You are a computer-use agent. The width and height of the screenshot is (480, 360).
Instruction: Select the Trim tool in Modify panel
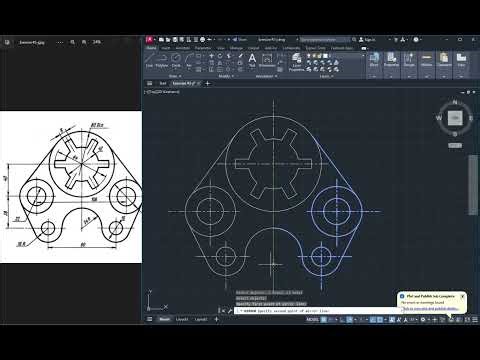229,56
